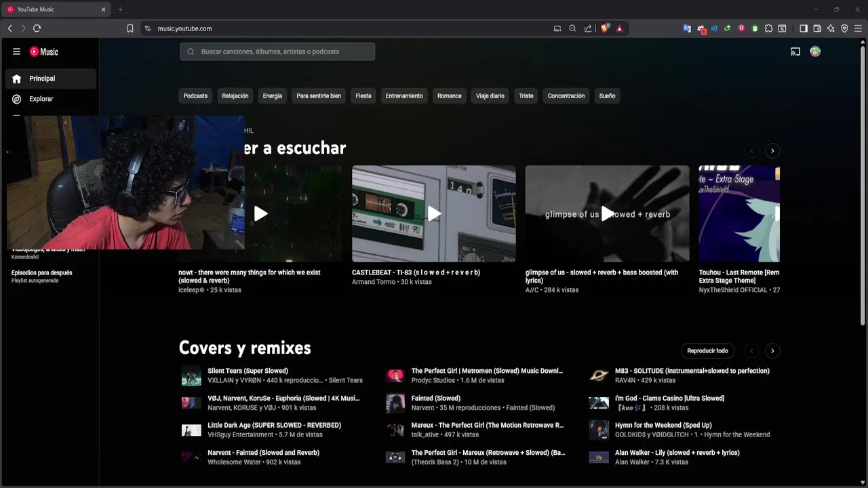Viewport: 868px width, 488px height.
Task: Click the music.youtube.com address bar
Action: [x=185, y=28]
